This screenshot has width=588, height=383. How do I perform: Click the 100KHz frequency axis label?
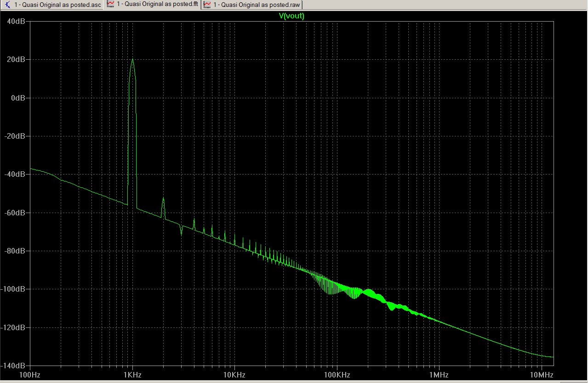pos(337,375)
